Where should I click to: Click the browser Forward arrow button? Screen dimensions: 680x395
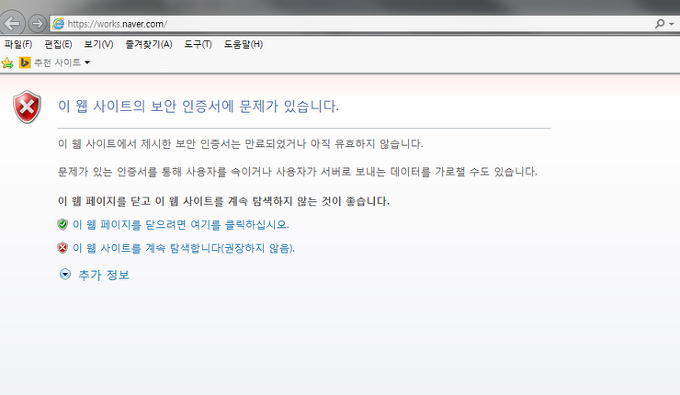pyautogui.click(x=37, y=23)
